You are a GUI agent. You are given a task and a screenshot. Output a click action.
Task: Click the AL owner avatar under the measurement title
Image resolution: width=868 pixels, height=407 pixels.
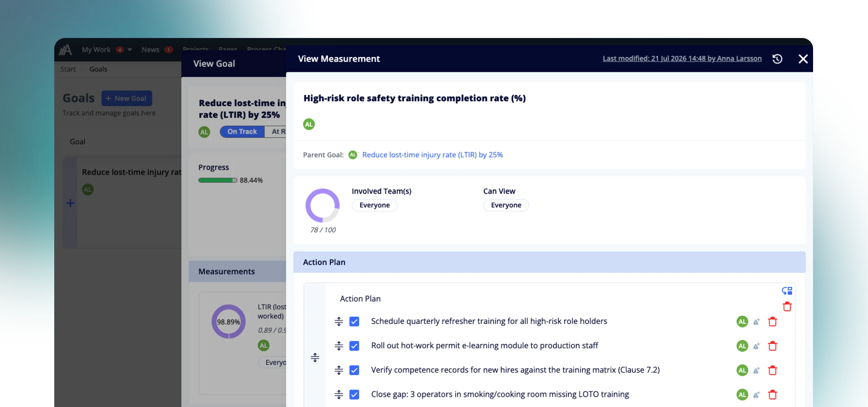pos(309,124)
